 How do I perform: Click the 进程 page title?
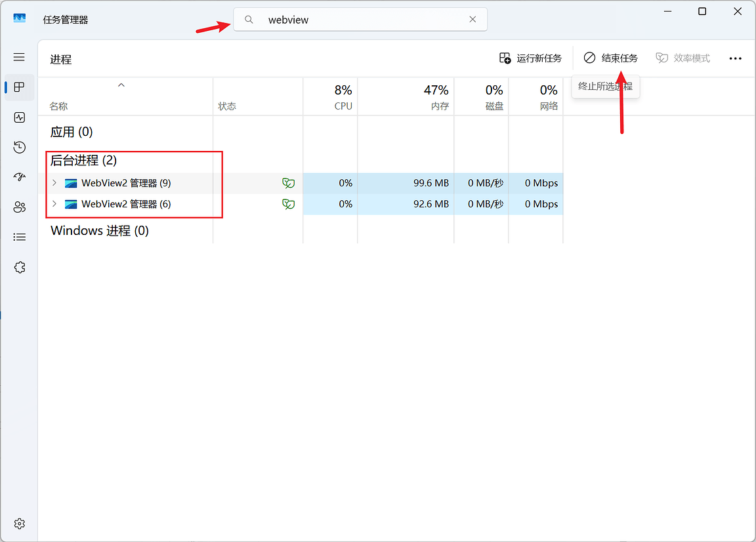pyautogui.click(x=61, y=59)
